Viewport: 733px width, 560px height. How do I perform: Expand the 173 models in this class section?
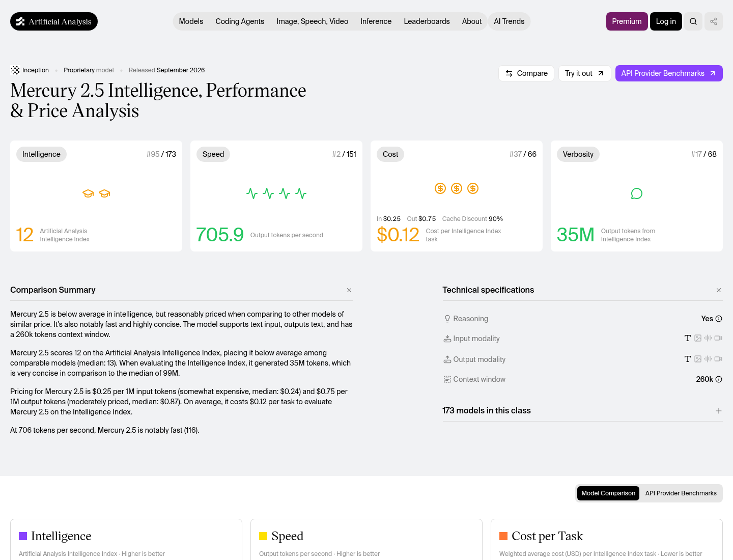click(x=719, y=411)
